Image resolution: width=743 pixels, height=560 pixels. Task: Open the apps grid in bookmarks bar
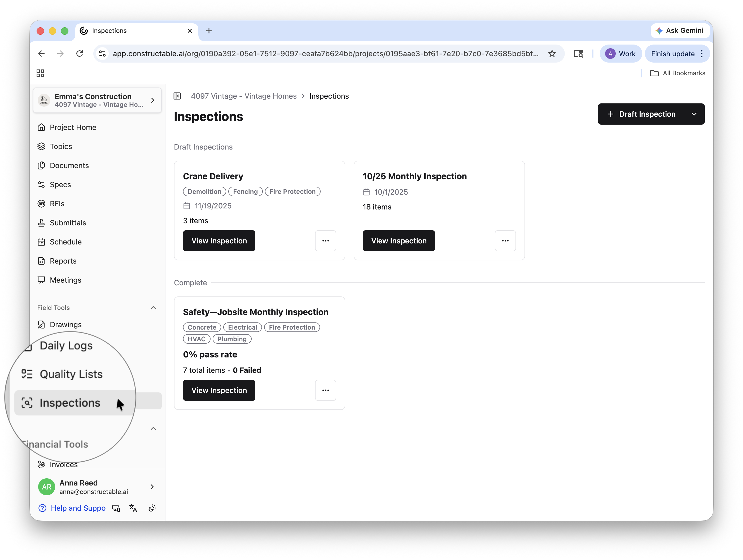pos(40,73)
